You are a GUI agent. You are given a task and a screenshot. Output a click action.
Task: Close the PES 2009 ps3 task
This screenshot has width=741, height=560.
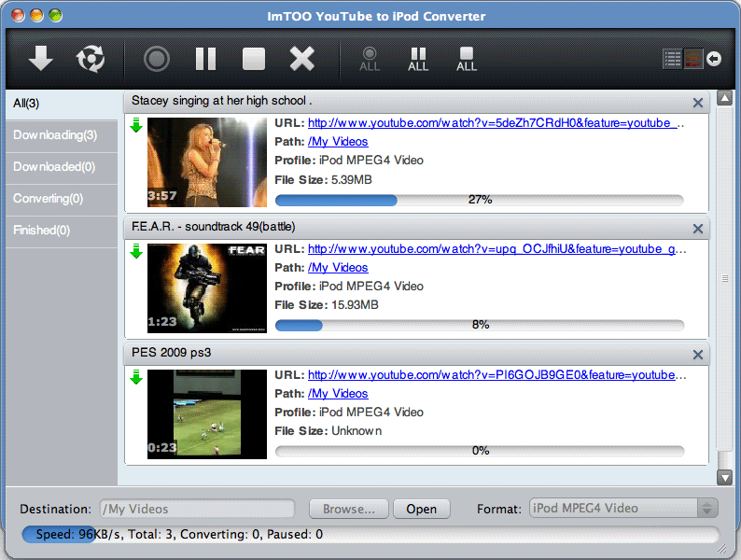click(697, 355)
